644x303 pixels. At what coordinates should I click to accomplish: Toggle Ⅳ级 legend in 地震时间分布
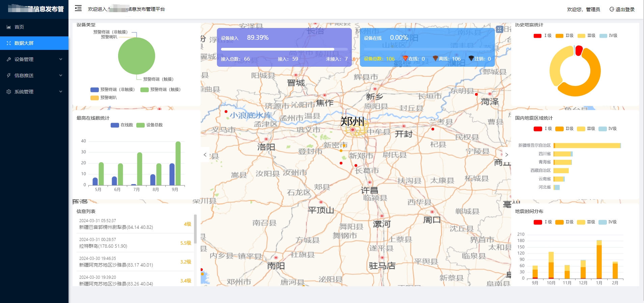point(608,222)
